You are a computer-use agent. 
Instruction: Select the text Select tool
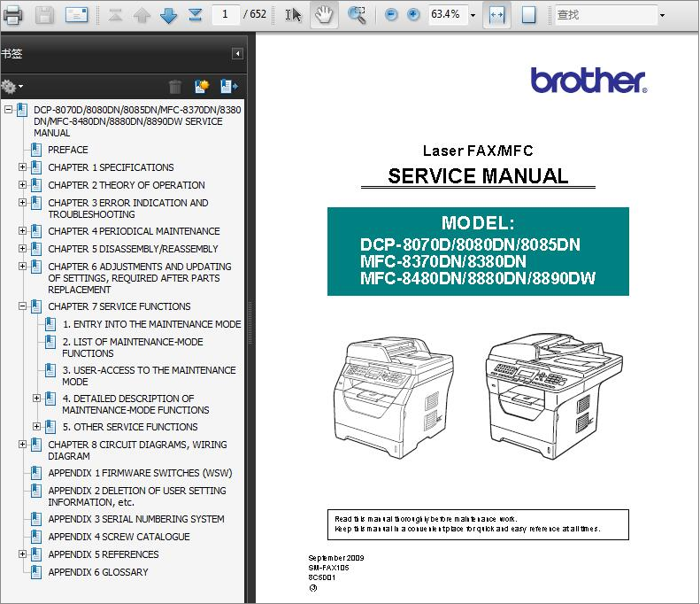point(293,15)
